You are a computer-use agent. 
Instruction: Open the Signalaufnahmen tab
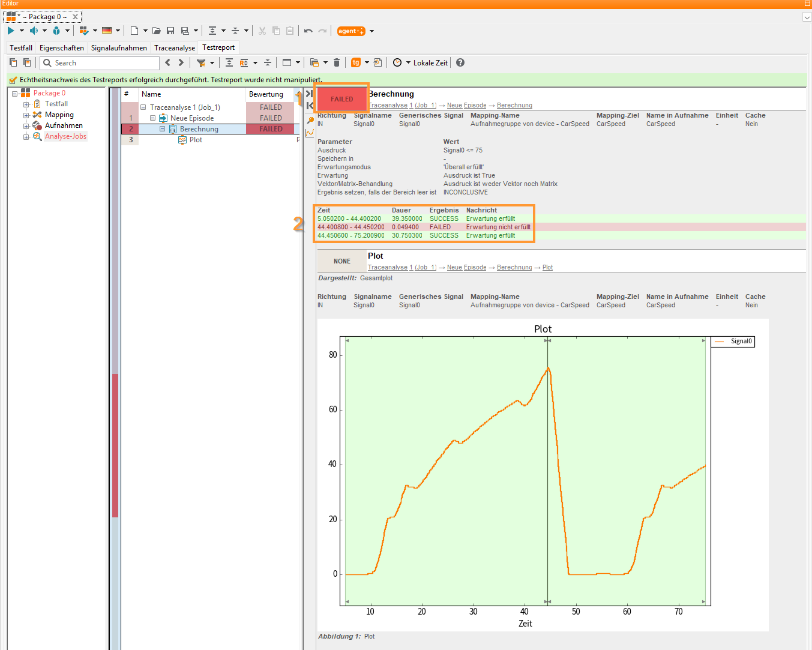[119, 47]
